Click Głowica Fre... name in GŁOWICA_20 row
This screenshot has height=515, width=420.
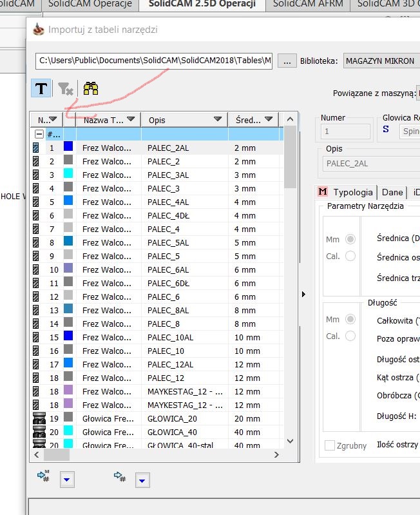108,419
